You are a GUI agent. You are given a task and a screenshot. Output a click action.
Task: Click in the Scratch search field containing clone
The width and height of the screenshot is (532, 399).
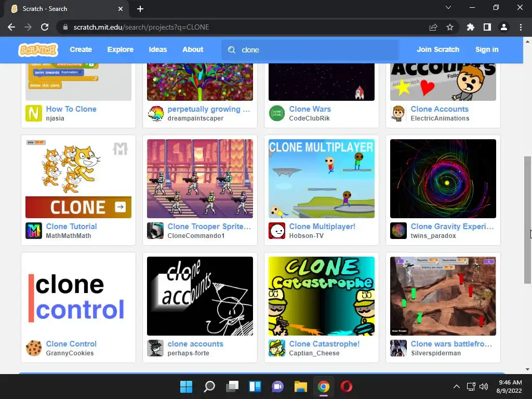(310, 50)
